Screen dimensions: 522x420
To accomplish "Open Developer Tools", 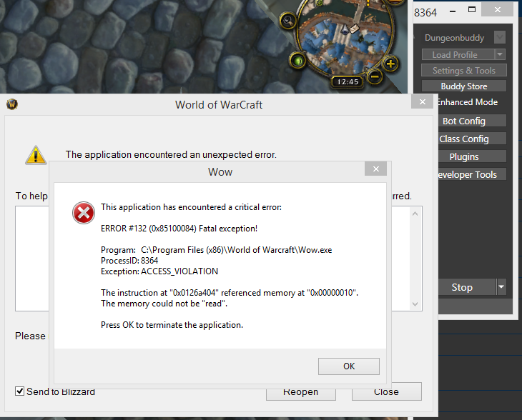I will (x=473, y=174).
